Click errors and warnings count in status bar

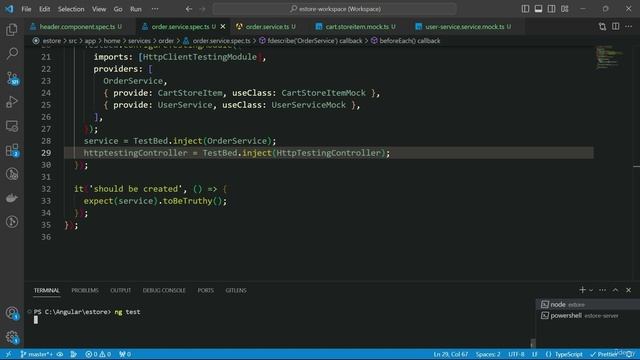click(98, 354)
